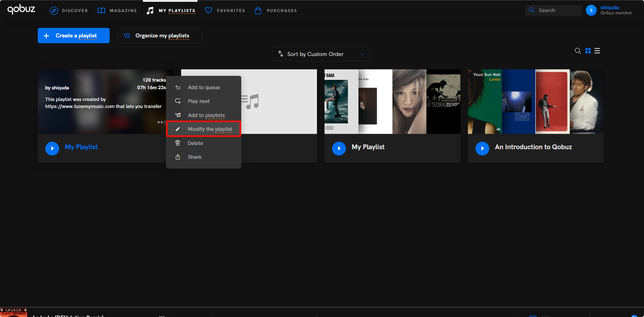Click Organize my playlists button
The height and width of the screenshot is (317, 644).
click(x=159, y=36)
